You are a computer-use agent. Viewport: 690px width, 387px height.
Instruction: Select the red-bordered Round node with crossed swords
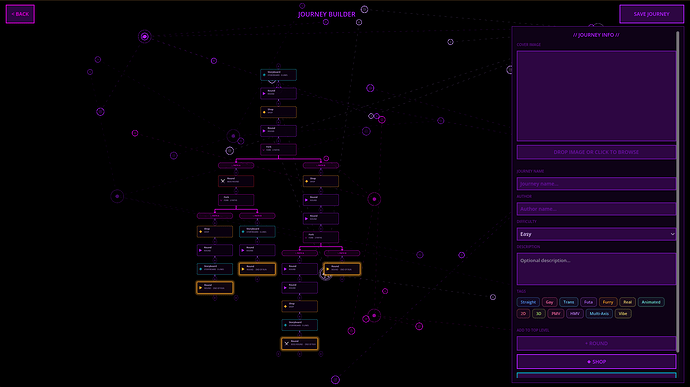coord(236,181)
